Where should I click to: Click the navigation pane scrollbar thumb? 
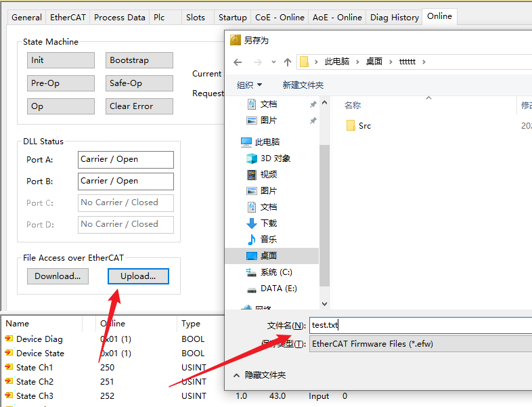(x=324, y=215)
